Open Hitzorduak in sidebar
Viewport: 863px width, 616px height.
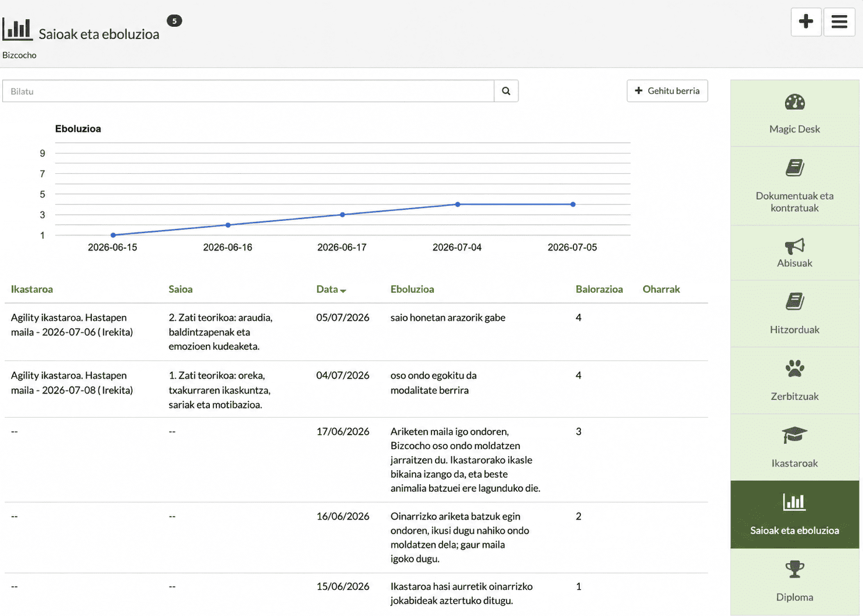(x=794, y=314)
